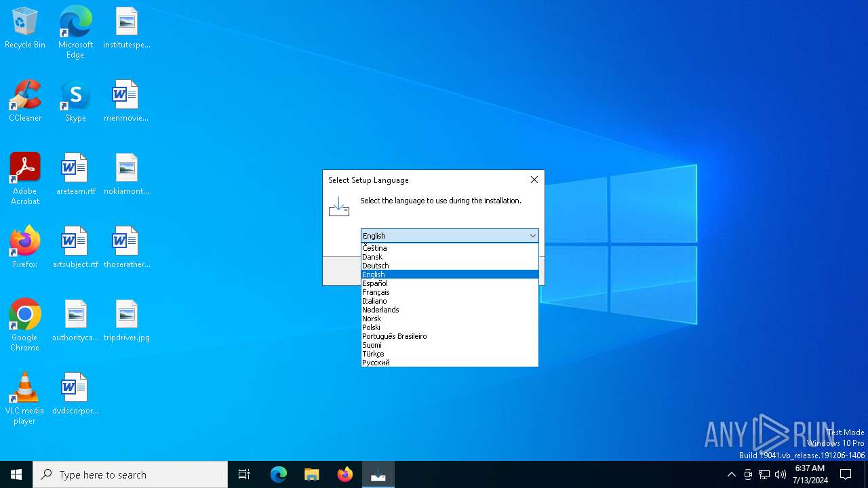
Task: Select the Firefox desktop shortcut
Action: coord(25,248)
